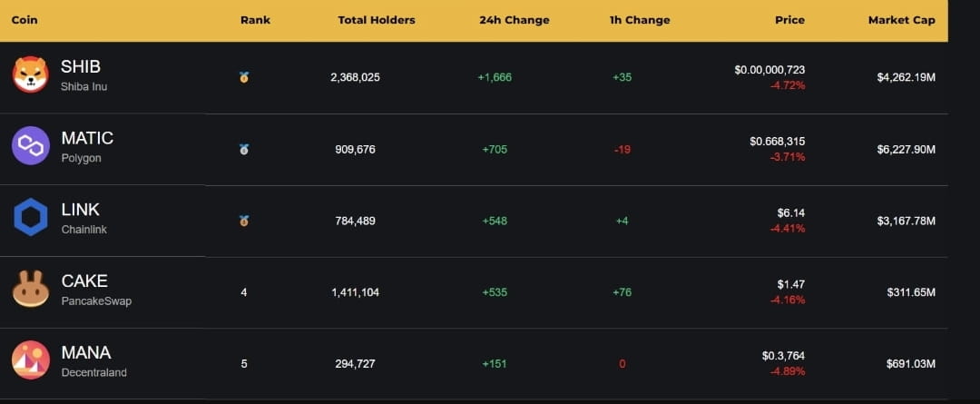Sort table by the Rank column header
The width and height of the screenshot is (980, 404).
pyautogui.click(x=255, y=20)
